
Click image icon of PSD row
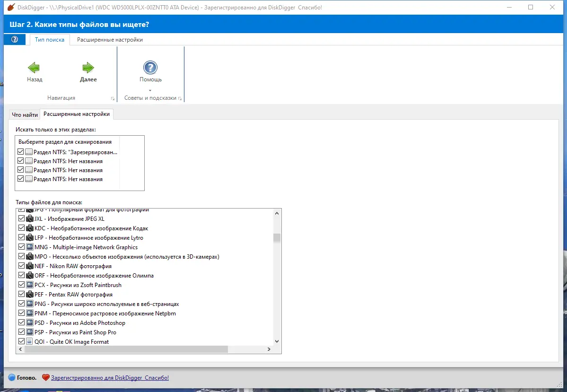click(30, 322)
